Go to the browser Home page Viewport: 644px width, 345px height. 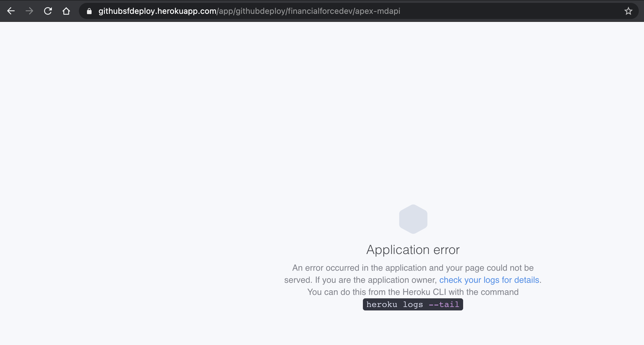point(66,11)
